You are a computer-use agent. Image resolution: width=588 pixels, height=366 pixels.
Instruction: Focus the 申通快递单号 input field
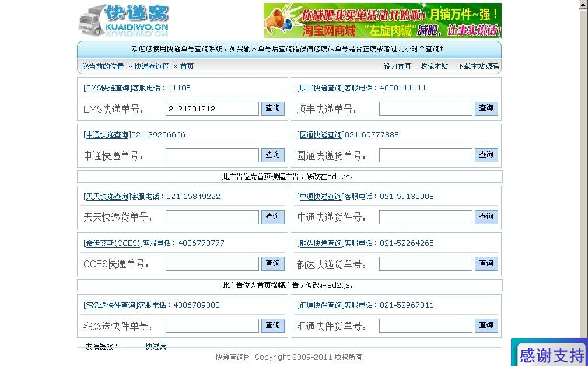[x=212, y=155]
